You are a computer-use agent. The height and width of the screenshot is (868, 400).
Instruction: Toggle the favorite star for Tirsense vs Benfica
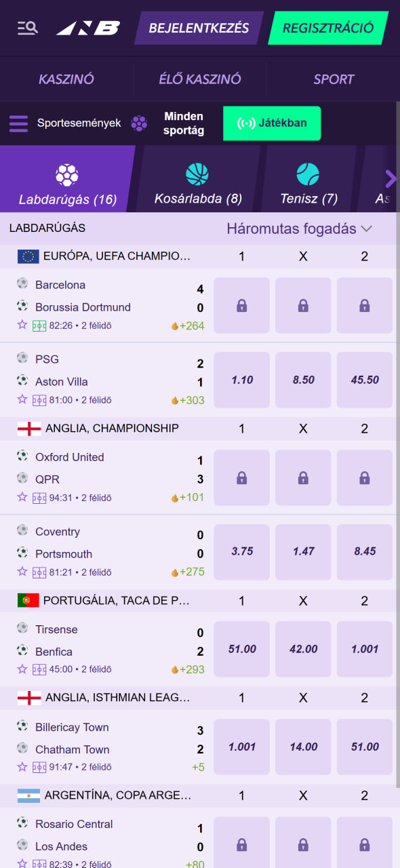pyautogui.click(x=22, y=669)
